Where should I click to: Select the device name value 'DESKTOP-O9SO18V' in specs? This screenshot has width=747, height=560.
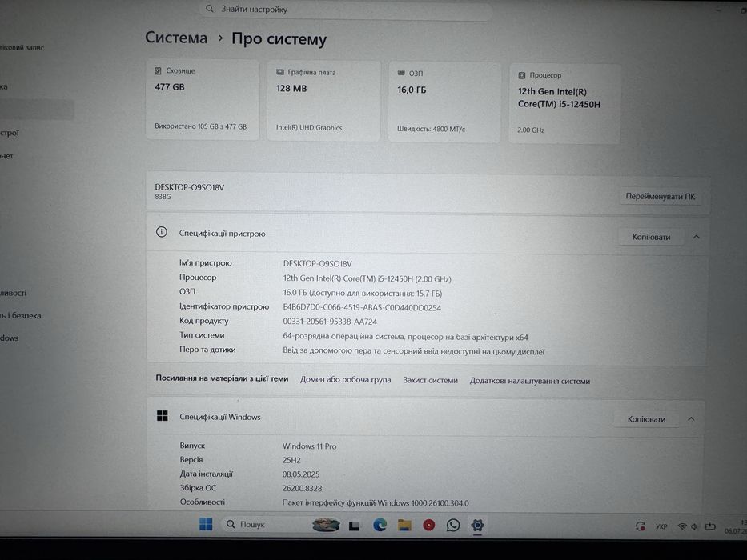[317, 263]
